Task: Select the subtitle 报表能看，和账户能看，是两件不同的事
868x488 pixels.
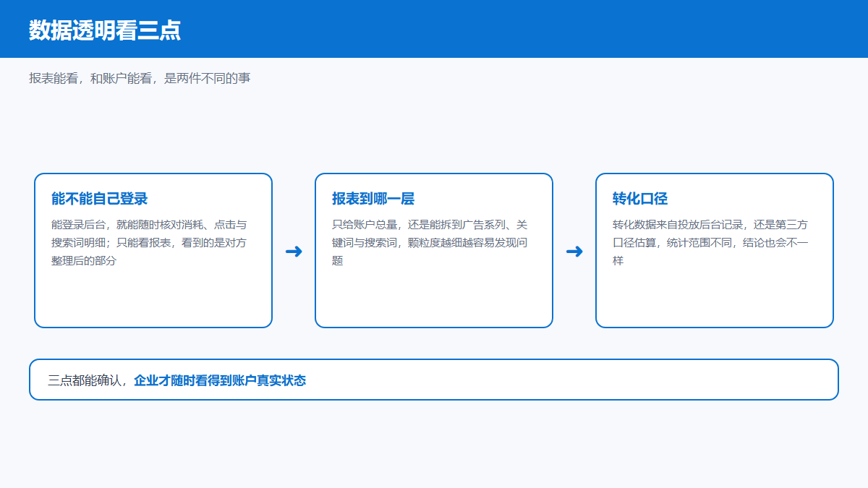Action: [140, 78]
